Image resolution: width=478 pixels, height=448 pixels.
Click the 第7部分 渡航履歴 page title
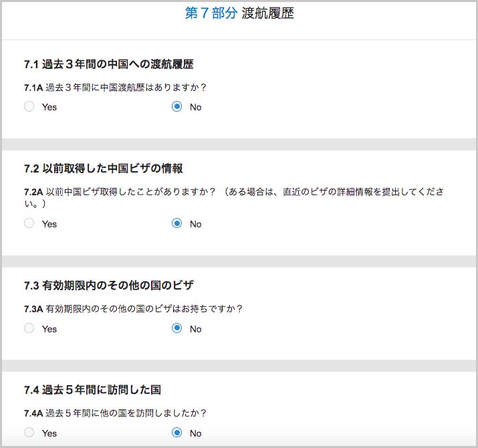(x=239, y=13)
